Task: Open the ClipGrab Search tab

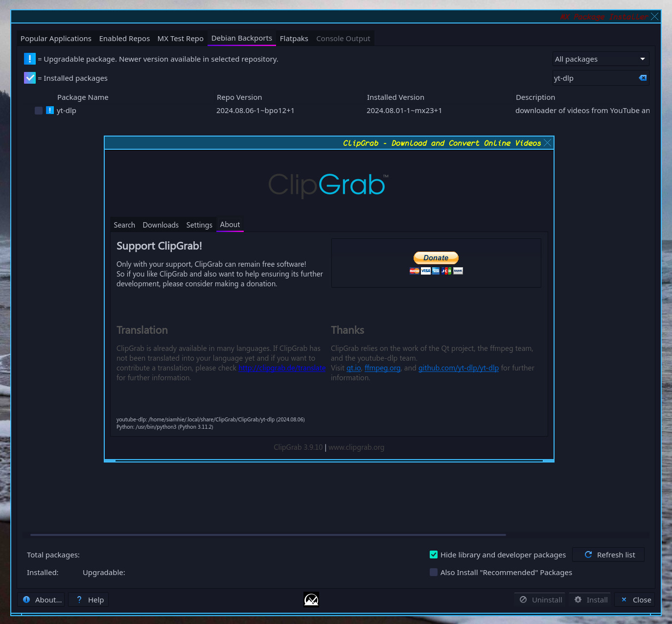Action: [124, 225]
